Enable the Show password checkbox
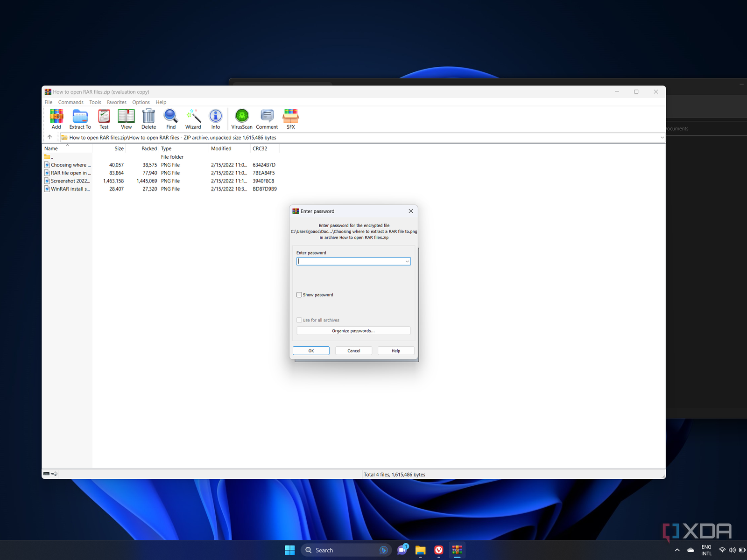The height and width of the screenshot is (560, 747). 299,295
